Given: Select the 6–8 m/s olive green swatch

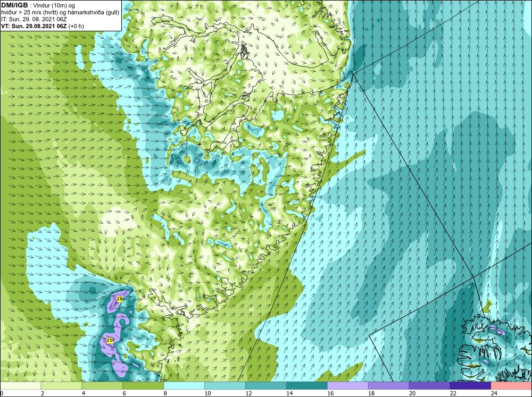Looking at the screenshot, I should [143, 386].
